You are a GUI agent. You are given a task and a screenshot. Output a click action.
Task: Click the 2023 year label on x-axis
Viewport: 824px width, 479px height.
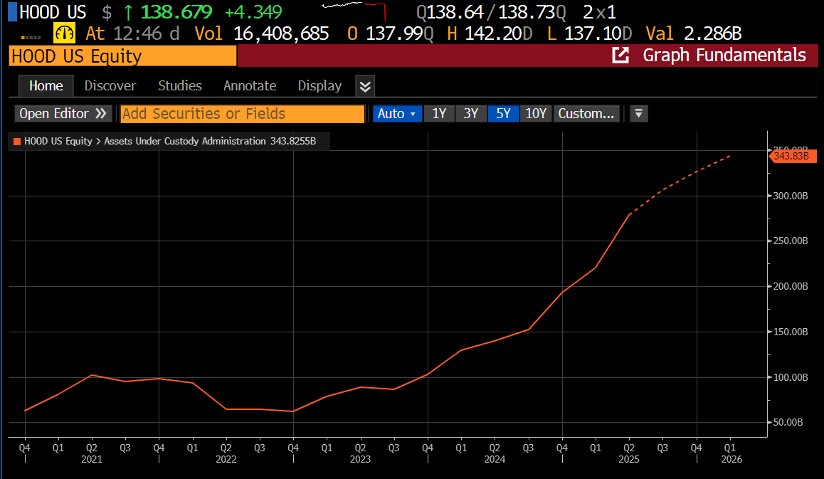pyautogui.click(x=360, y=460)
